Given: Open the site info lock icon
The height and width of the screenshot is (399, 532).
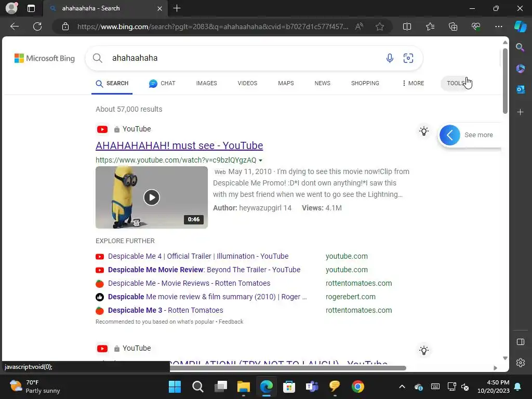Looking at the screenshot, I should coord(65,26).
